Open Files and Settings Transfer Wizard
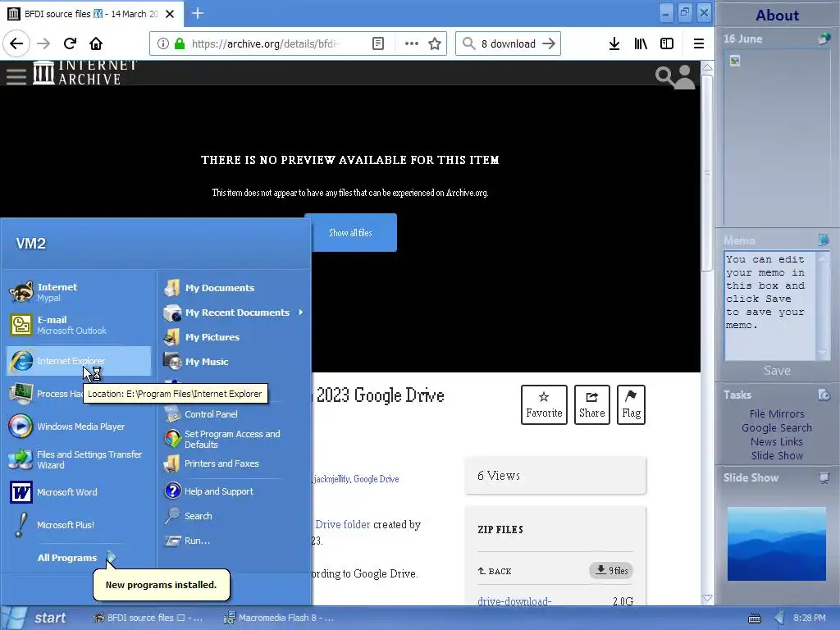The width and height of the screenshot is (840, 630). tap(80, 459)
